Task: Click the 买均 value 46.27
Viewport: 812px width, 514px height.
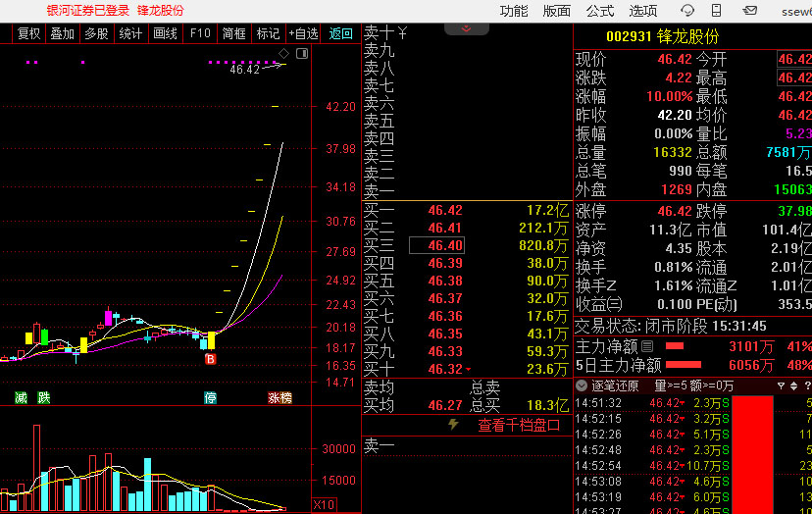Action: (445, 405)
